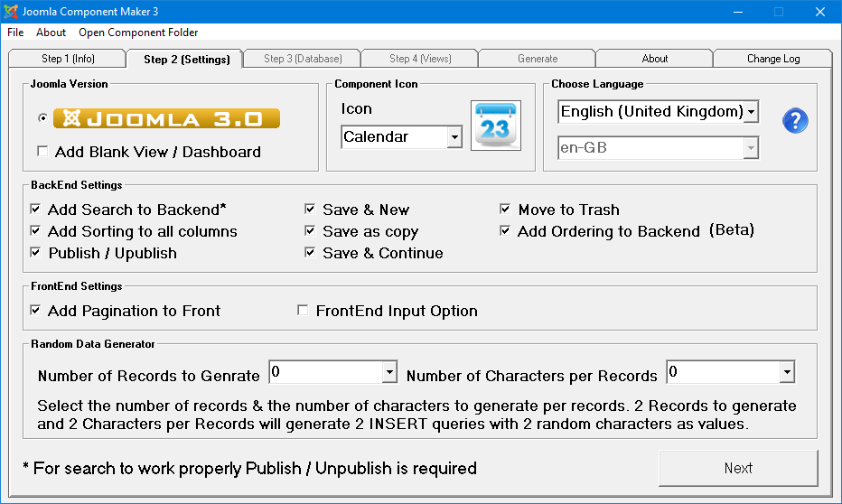Viewport: 842px width, 504px height.
Task: Click the 'Joomla Version' group label
Action: pos(70,84)
